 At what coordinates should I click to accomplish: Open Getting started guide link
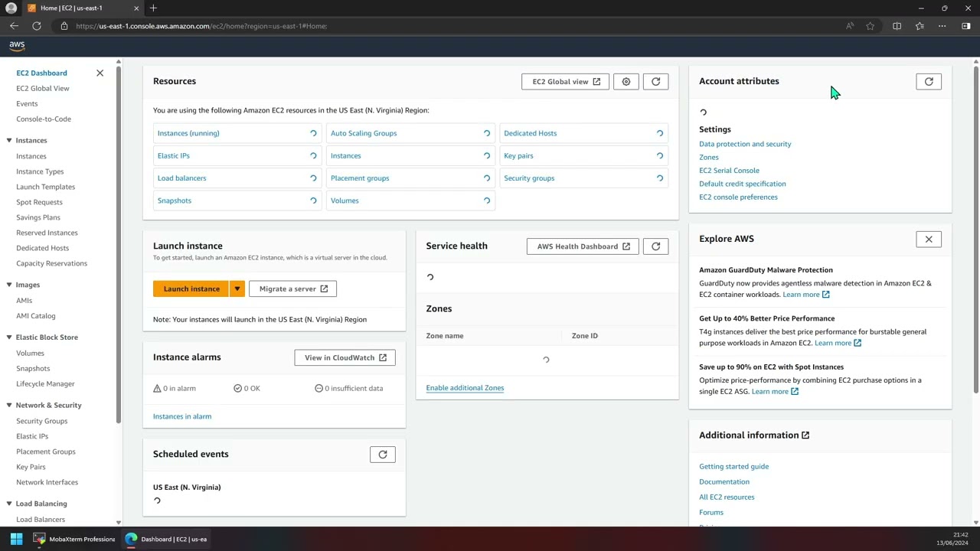[733, 466]
